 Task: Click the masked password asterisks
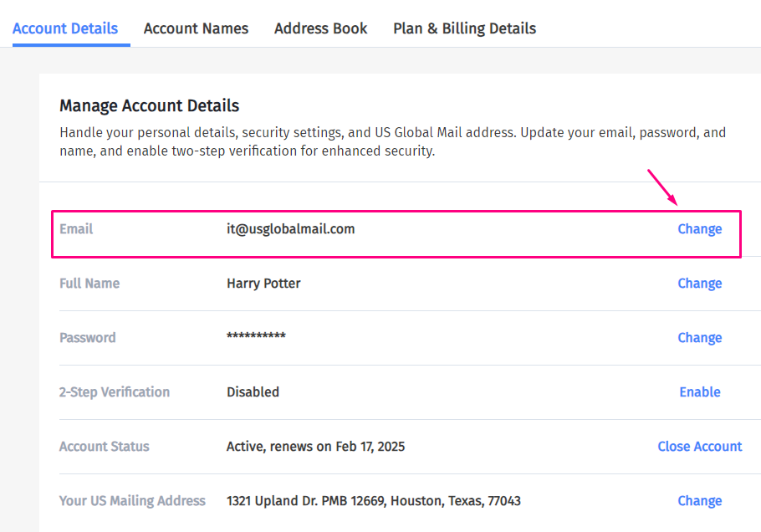tap(256, 337)
